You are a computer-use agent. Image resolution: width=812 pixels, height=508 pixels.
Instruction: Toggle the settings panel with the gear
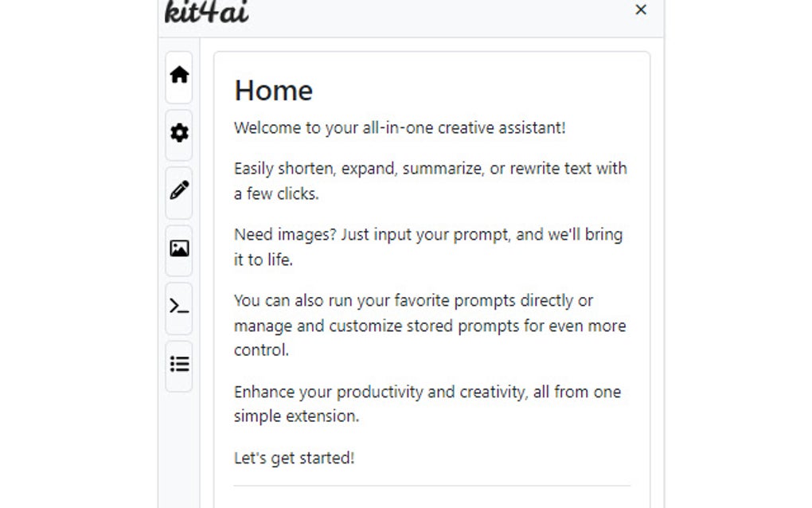point(178,135)
